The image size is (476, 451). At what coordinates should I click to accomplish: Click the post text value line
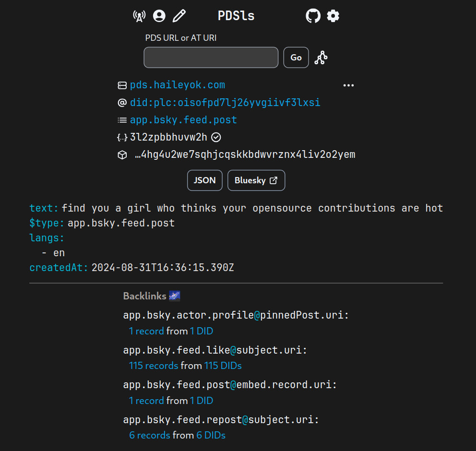pyautogui.click(x=252, y=208)
